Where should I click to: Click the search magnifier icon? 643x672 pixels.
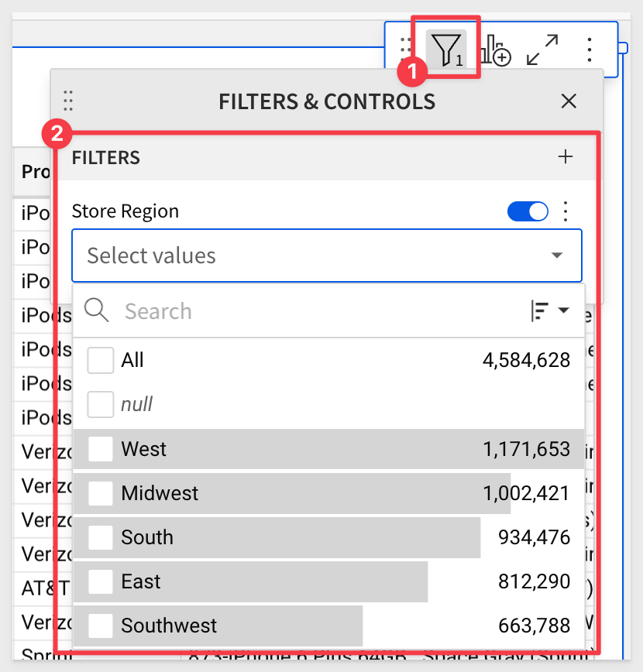[x=96, y=310]
